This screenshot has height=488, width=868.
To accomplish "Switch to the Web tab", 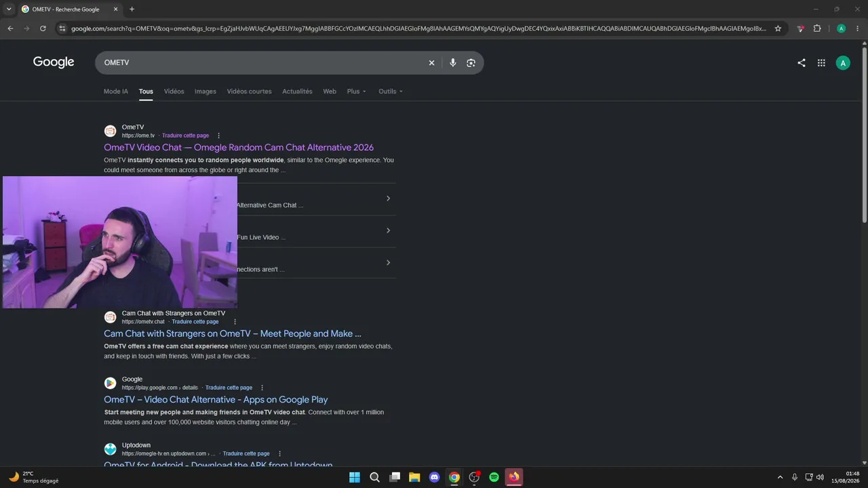I will click(330, 91).
